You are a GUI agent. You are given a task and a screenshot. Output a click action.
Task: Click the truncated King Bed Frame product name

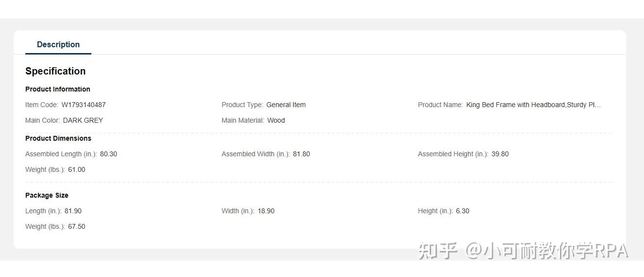(x=533, y=105)
